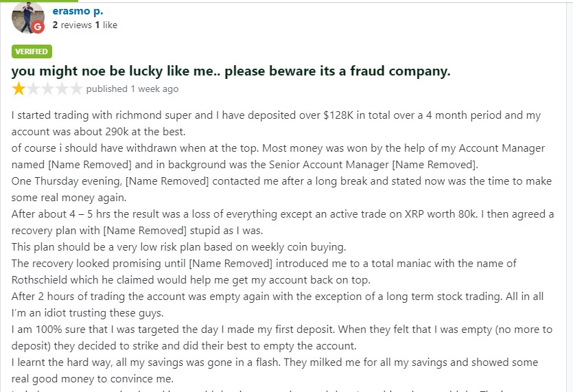
Task: Click the "2 reviews" count
Action: click(71, 25)
